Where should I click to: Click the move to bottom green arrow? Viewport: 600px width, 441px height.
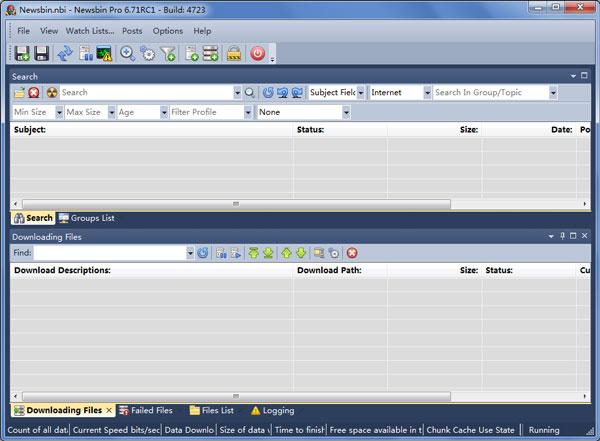tap(268, 253)
